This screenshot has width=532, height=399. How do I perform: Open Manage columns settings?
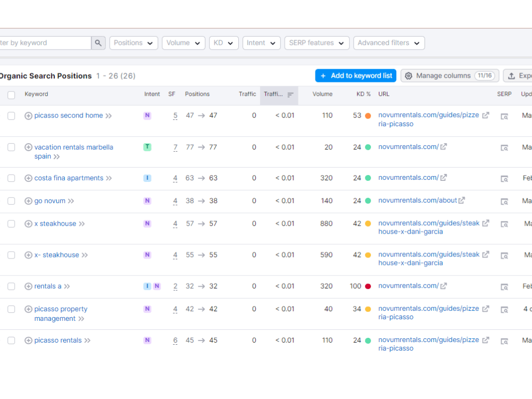pyautogui.click(x=450, y=76)
